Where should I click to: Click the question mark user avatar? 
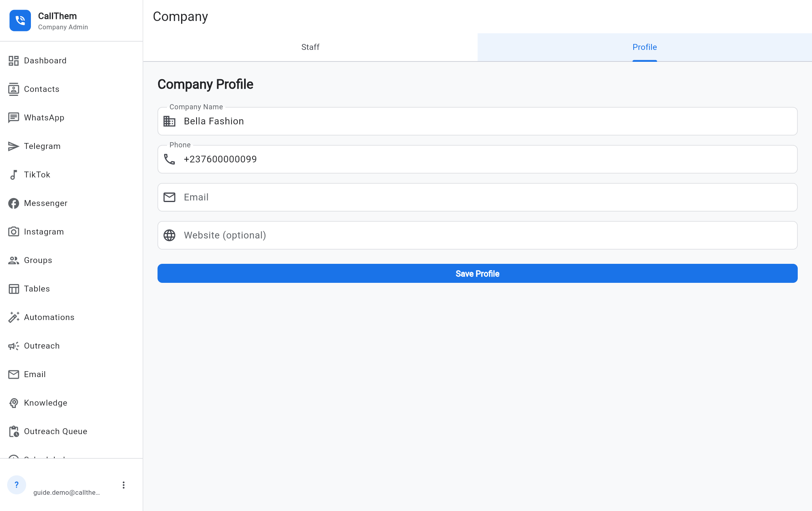(x=17, y=485)
